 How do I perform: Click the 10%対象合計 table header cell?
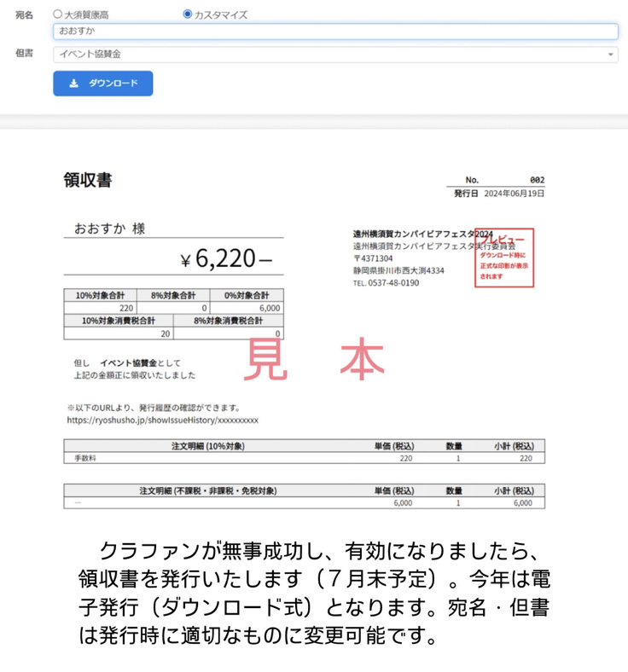(x=100, y=295)
